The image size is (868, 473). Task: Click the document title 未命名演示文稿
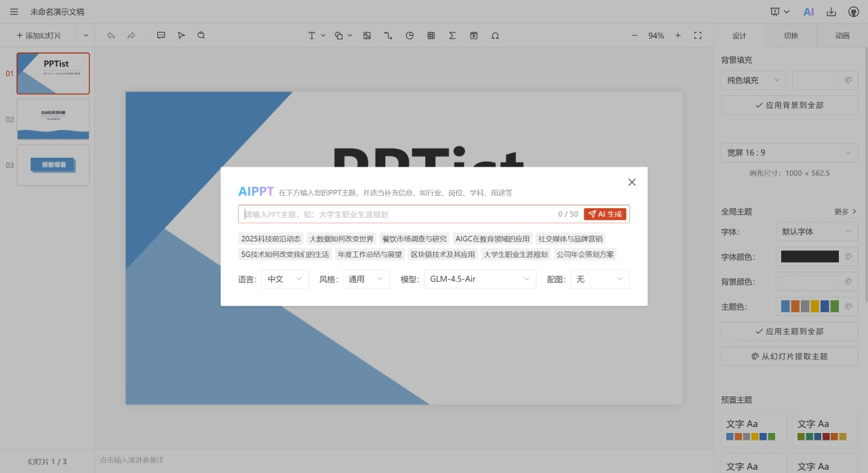[58, 12]
